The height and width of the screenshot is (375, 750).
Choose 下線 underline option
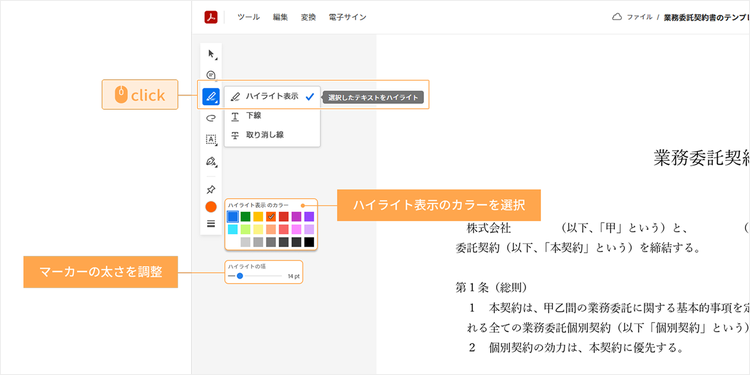pyautogui.click(x=272, y=116)
